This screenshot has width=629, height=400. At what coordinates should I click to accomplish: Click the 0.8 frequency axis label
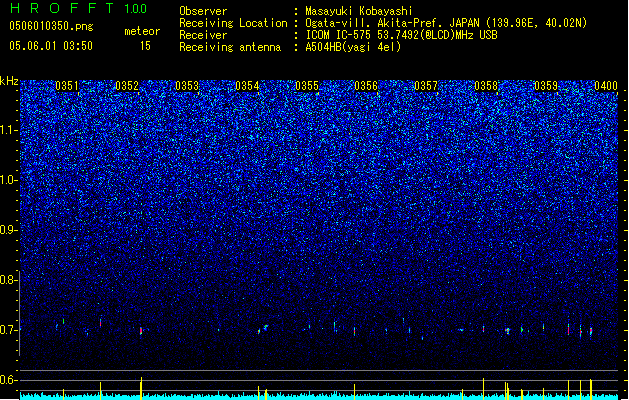(x=9, y=280)
